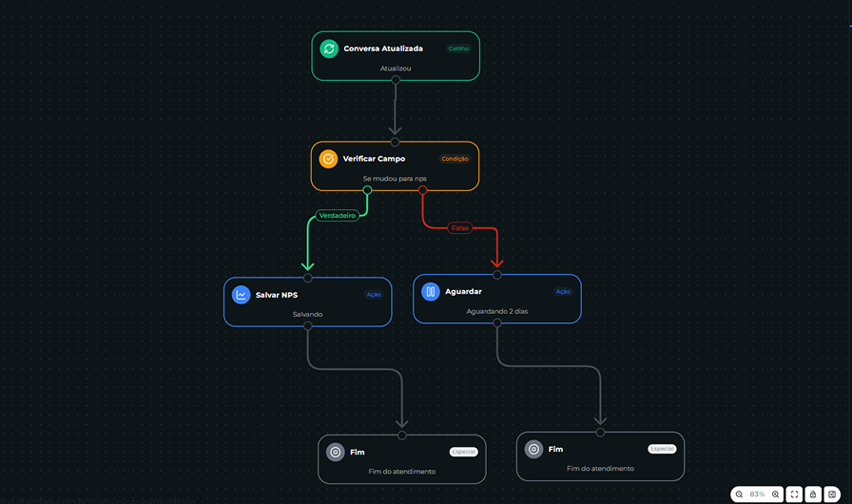
Task: Select the Aguardar node title
Action: pyautogui.click(x=463, y=292)
